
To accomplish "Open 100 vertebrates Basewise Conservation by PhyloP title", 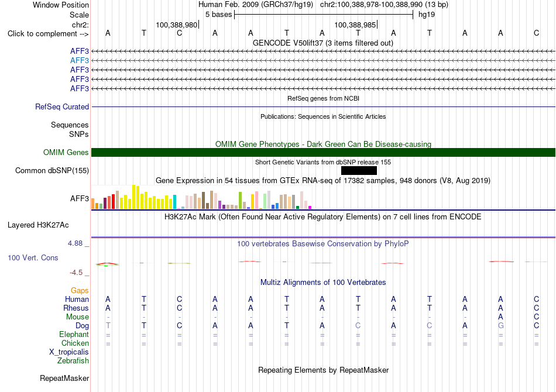I will tap(323, 243).
